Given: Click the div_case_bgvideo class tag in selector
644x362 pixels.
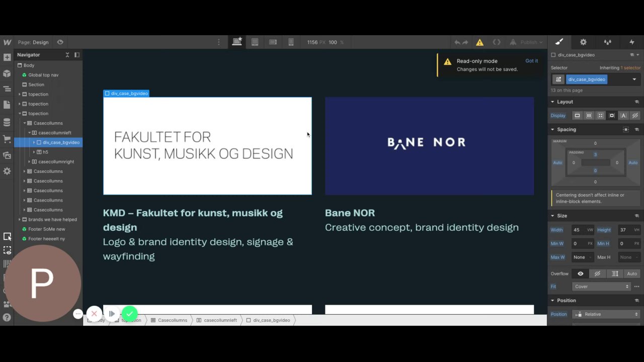Looking at the screenshot, I should click(x=587, y=79).
